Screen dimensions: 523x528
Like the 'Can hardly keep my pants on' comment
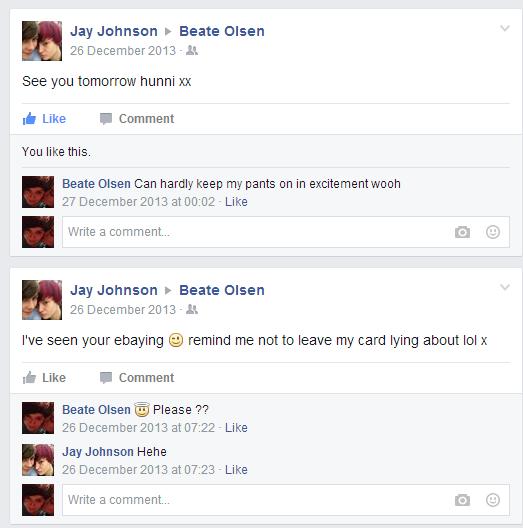coord(236,202)
